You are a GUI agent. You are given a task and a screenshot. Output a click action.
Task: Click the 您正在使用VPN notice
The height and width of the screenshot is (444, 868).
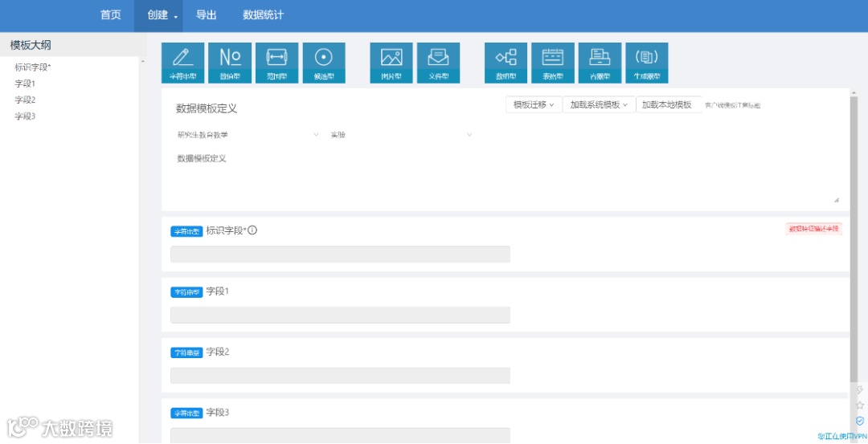tap(842, 437)
